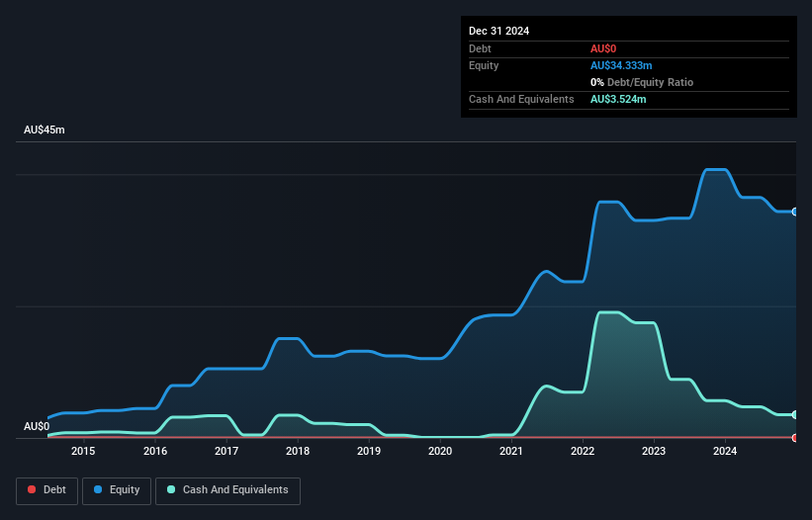Screen dimensions: 812x520
Task: Click the 2016 axis label
Action: coord(155,451)
